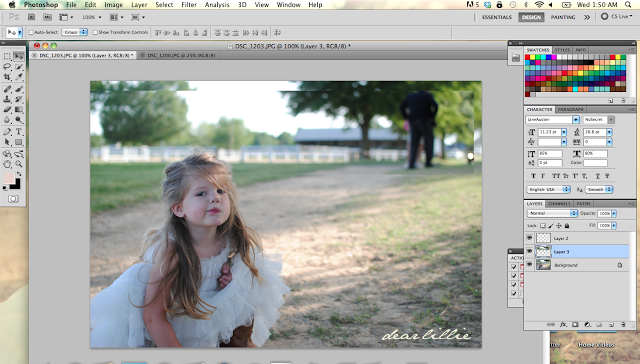Activate the Eraser tool
This screenshot has height=364, width=640.
tap(7, 109)
